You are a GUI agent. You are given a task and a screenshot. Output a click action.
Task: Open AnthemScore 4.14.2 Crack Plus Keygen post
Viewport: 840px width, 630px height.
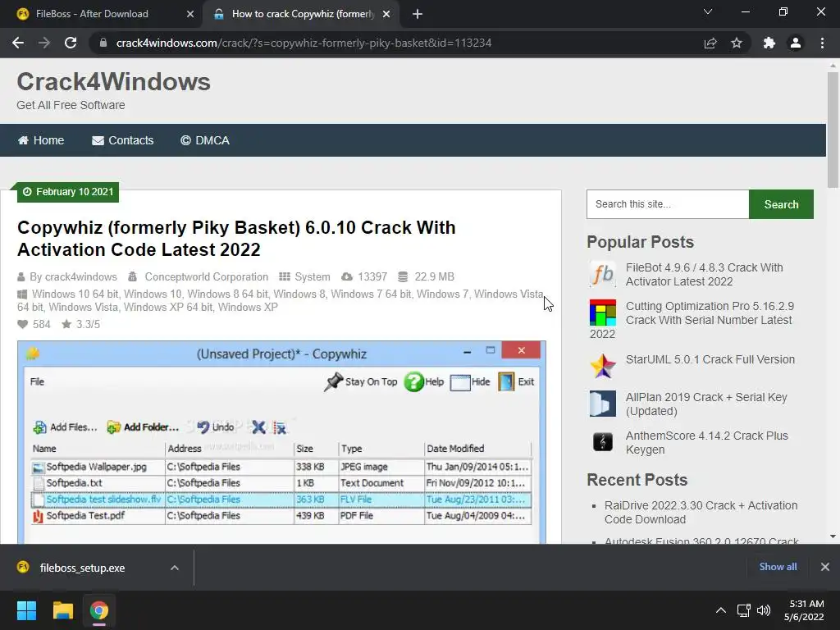tap(706, 442)
